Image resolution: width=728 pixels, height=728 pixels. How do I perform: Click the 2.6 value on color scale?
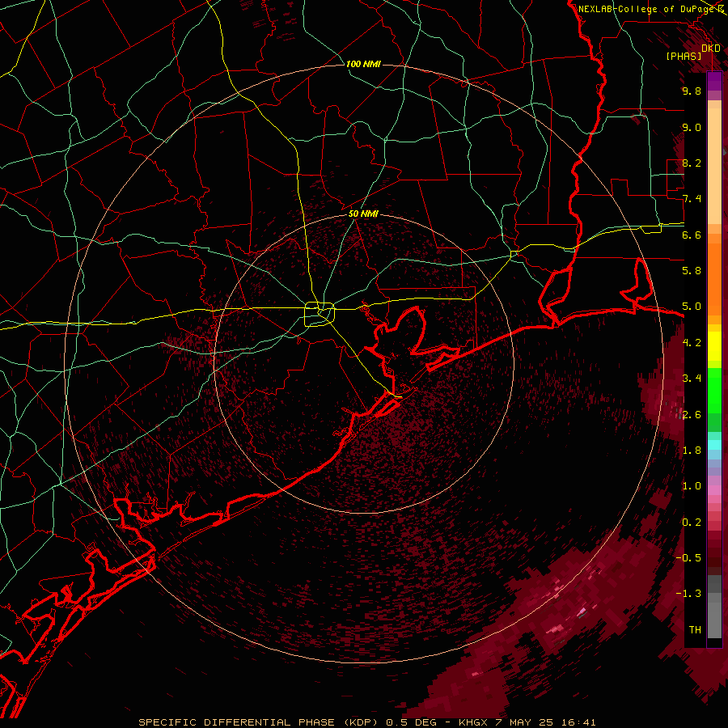click(692, 415)
